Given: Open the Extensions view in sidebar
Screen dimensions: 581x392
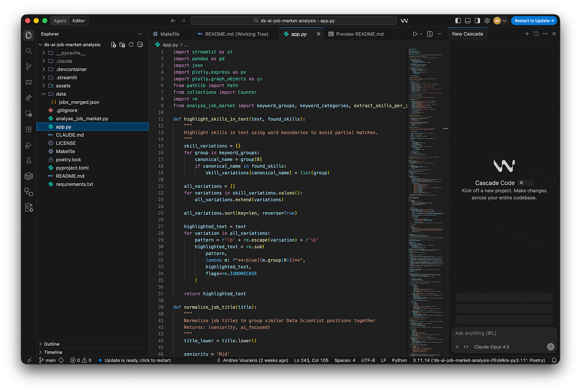Looking at the screenshot, I should 29,129.
